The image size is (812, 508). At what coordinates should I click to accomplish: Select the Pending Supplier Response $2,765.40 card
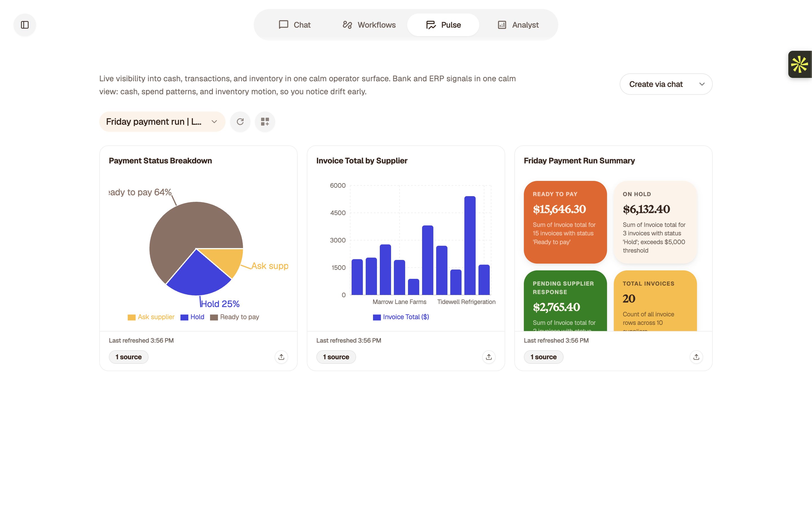[565, 301]
